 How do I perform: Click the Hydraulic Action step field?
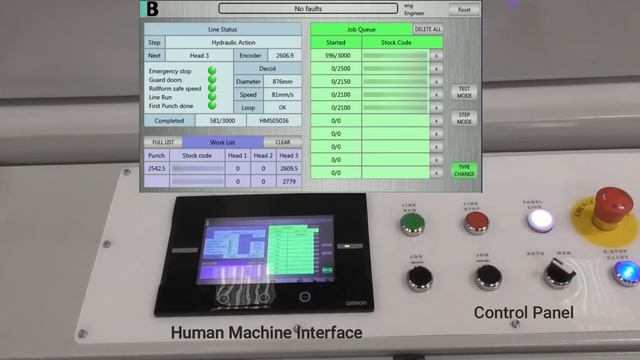233,42
